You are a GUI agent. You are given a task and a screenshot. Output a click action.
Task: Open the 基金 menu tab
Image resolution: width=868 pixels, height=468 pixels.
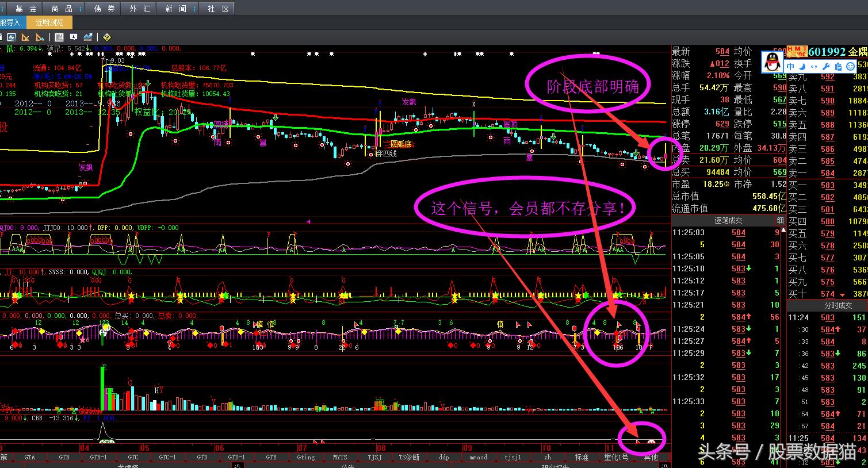click(26, 9)
